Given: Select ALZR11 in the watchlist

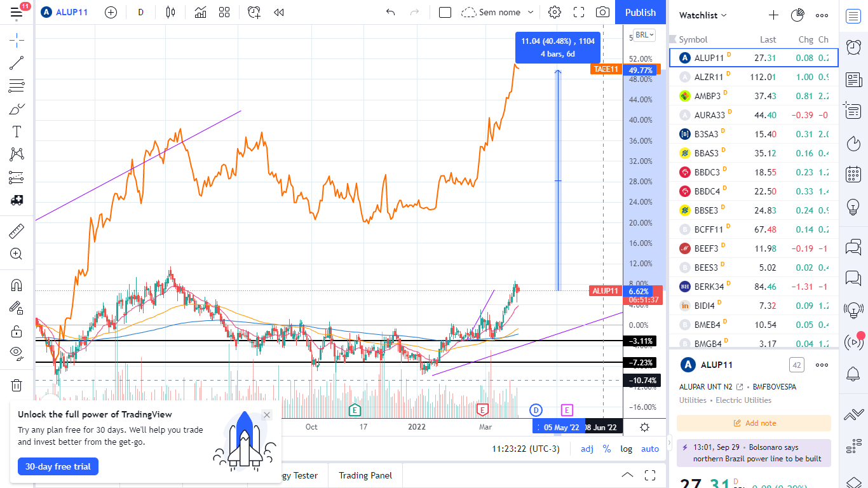Looking at the screenshot, I should click(754, 77).
